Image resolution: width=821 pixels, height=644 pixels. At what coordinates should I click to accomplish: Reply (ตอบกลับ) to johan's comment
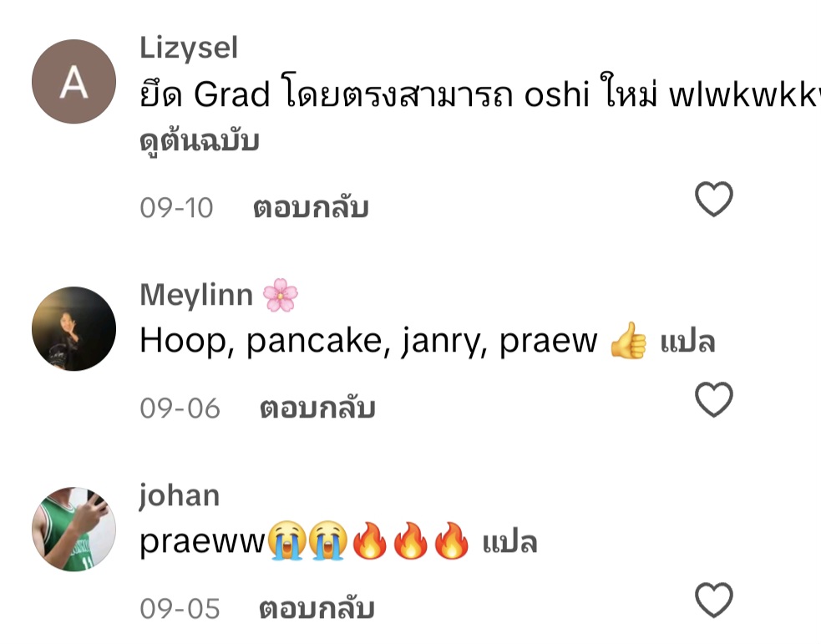coord(317,608)
